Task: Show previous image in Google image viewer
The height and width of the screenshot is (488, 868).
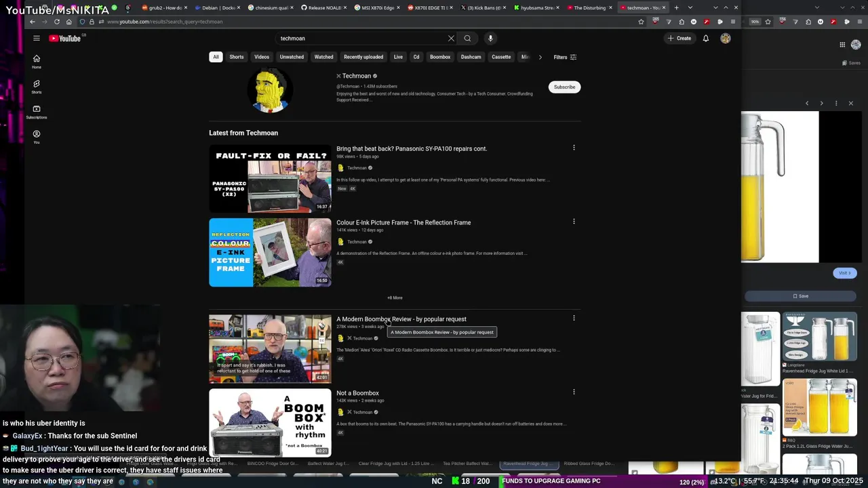Action: tap(807, 103)
